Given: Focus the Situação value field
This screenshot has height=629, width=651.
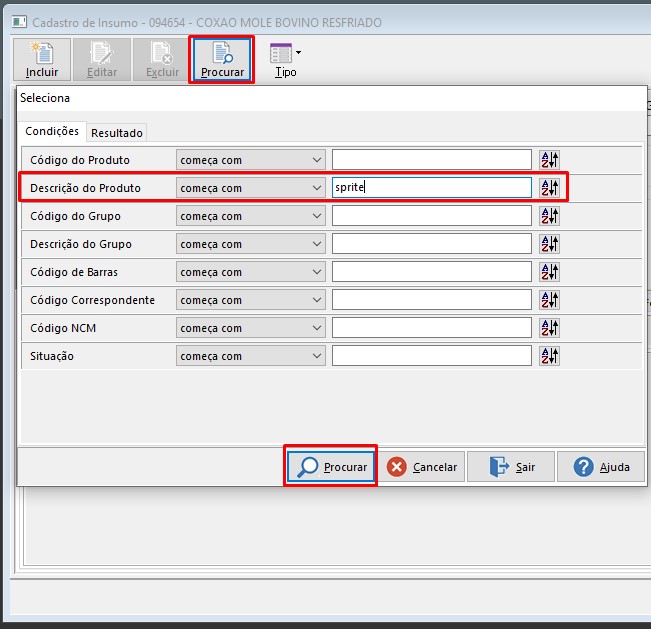Looking at the screenshot, I should pyautogui.click(x=432, y=356).
